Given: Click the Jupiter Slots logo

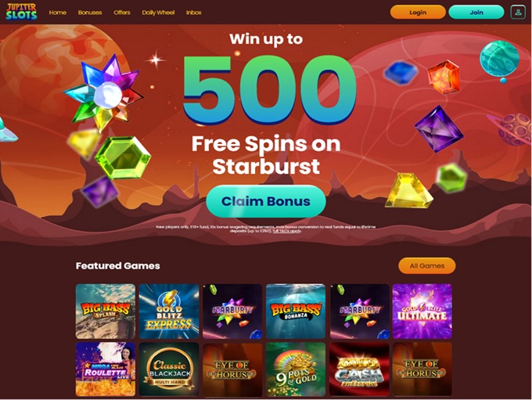Looking at the screenshot, I should (x=21, y=12).
